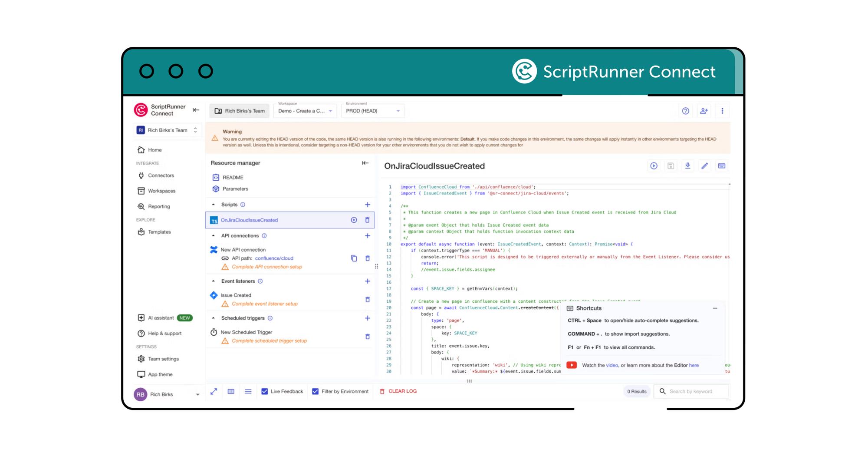Click the save script icon in the editor toolbar

click(671, 166)
